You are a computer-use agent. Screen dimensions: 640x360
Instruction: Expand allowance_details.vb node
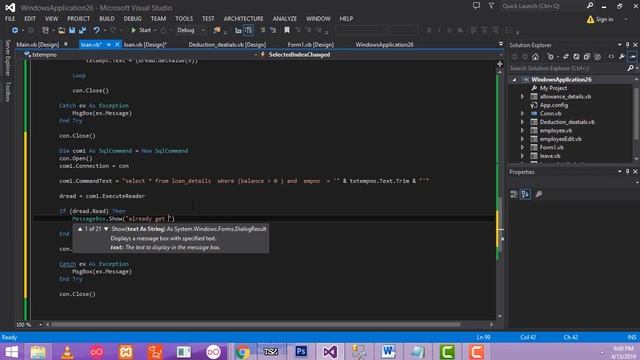(522, 97)
